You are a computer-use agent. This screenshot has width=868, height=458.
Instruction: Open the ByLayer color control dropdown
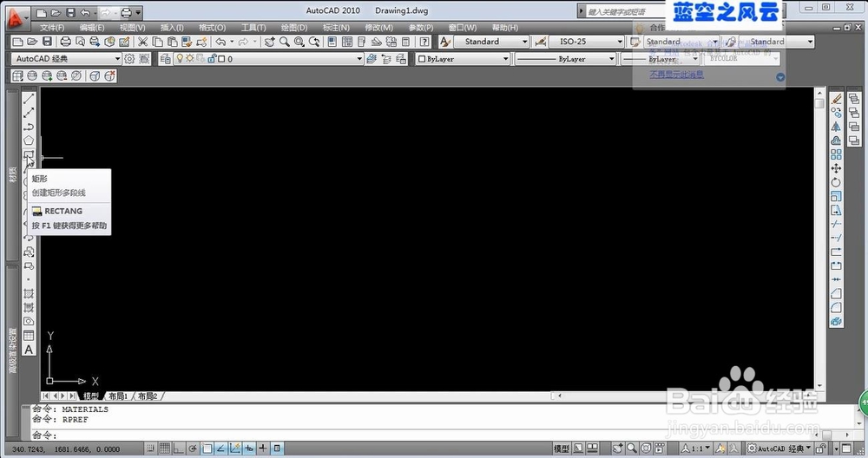(463, 59)
